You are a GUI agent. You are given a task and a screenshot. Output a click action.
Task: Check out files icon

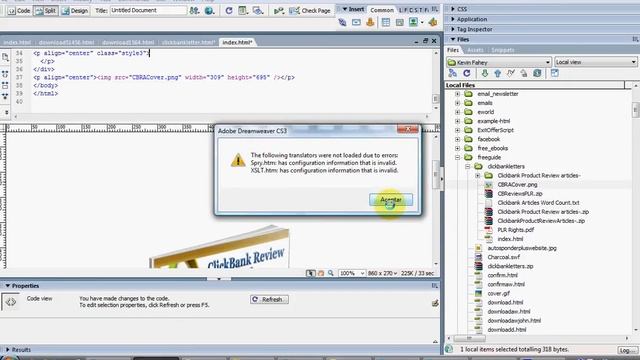click(511, 73)
